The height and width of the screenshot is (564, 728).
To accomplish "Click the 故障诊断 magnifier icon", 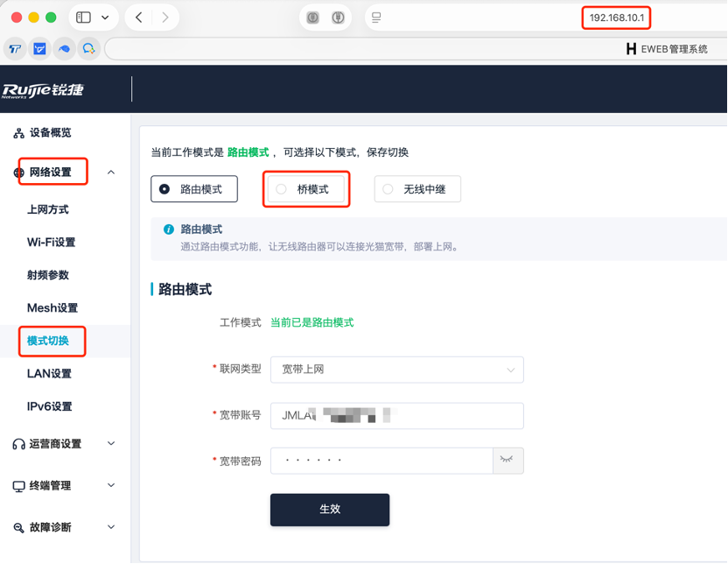I will (18, 528).
